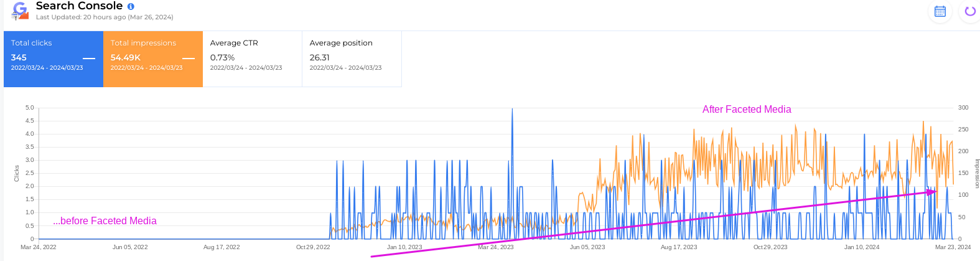
Task: Click the Jan 10, 2024 axis label
Action: [862, 247]
